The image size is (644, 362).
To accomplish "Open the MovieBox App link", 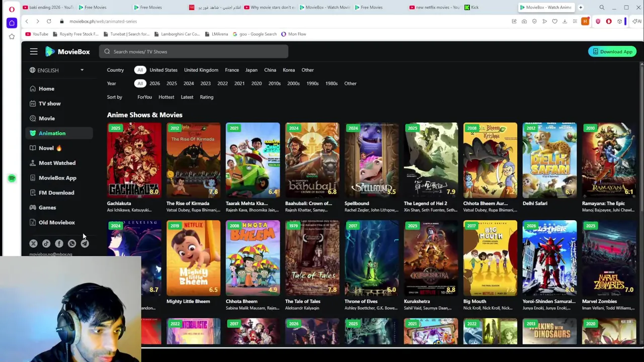I will pos(58,177).
